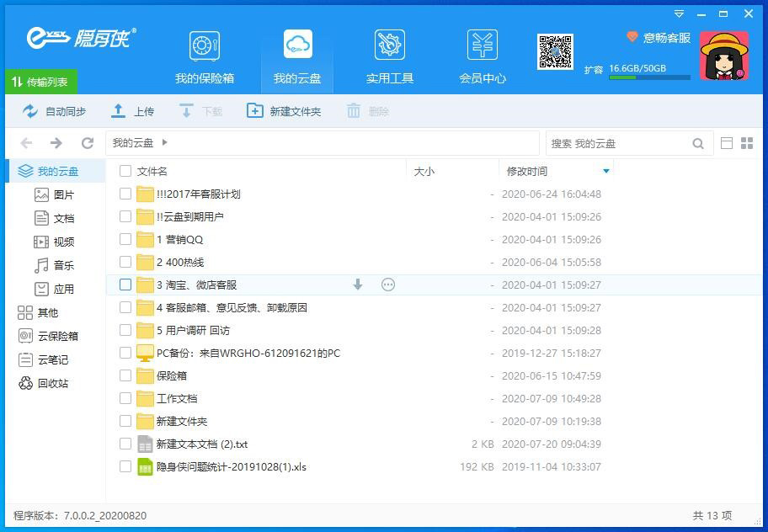Switch to grid thumbnail view

(747, 143)
